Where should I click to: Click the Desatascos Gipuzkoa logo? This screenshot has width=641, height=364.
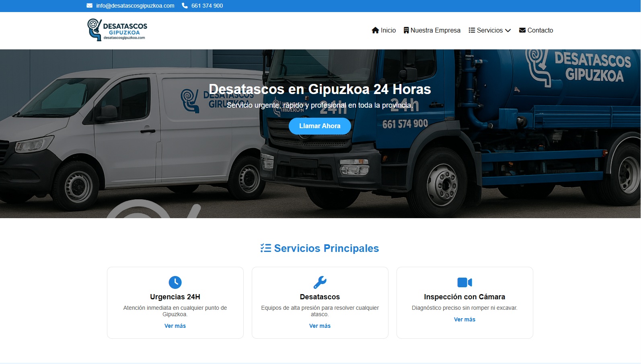pos(117,30)
